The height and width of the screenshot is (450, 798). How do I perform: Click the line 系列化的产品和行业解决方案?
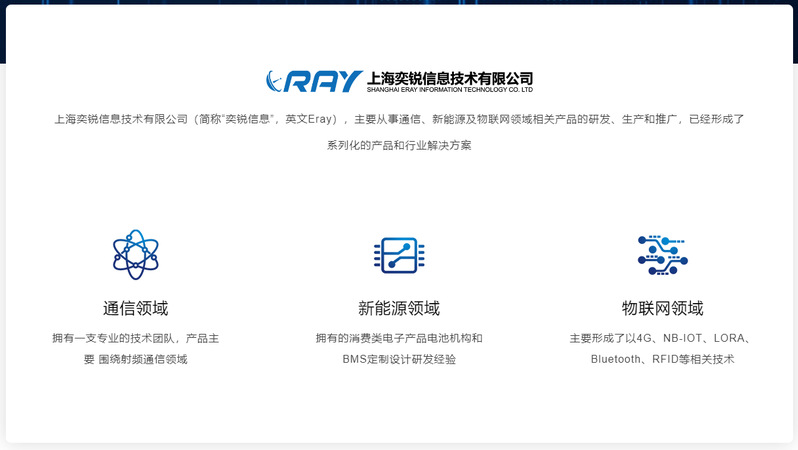399,146
